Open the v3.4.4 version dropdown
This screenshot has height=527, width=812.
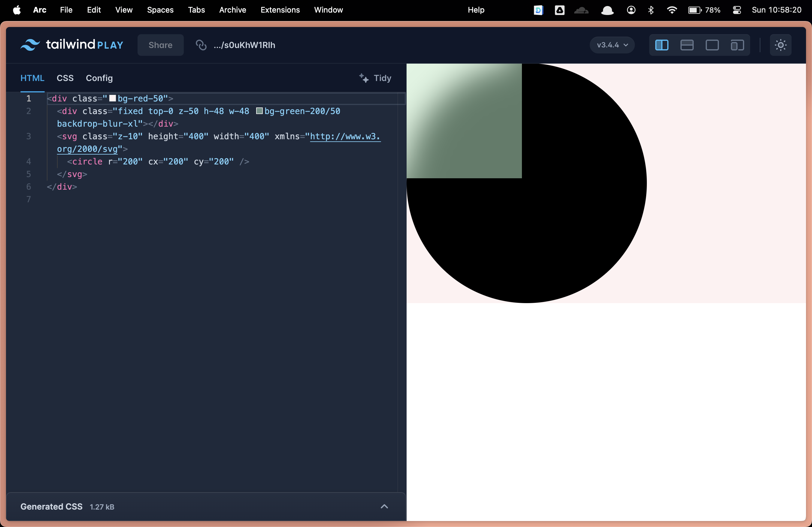coord(612,45)
